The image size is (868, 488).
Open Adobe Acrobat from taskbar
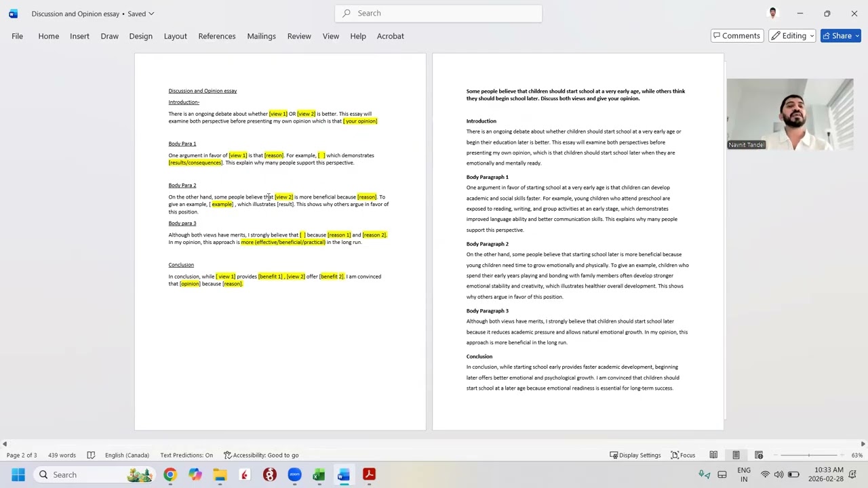pyautogui.click(x=369, y=474)
